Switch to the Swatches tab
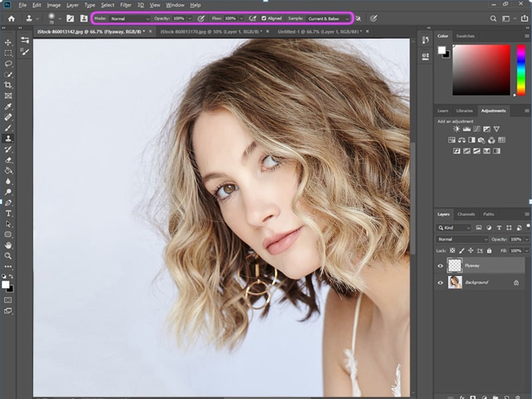 pyautogui.click(x=465, y=36)
